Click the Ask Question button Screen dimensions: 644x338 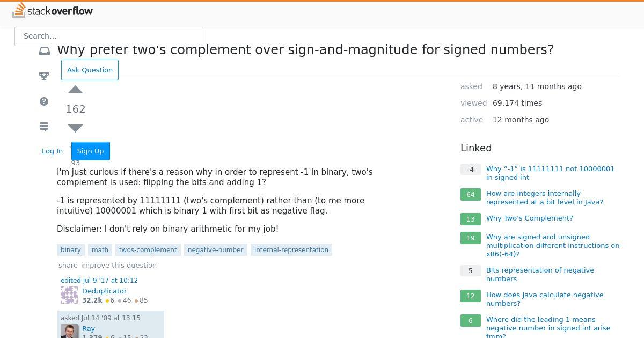[x=90, y=70]
